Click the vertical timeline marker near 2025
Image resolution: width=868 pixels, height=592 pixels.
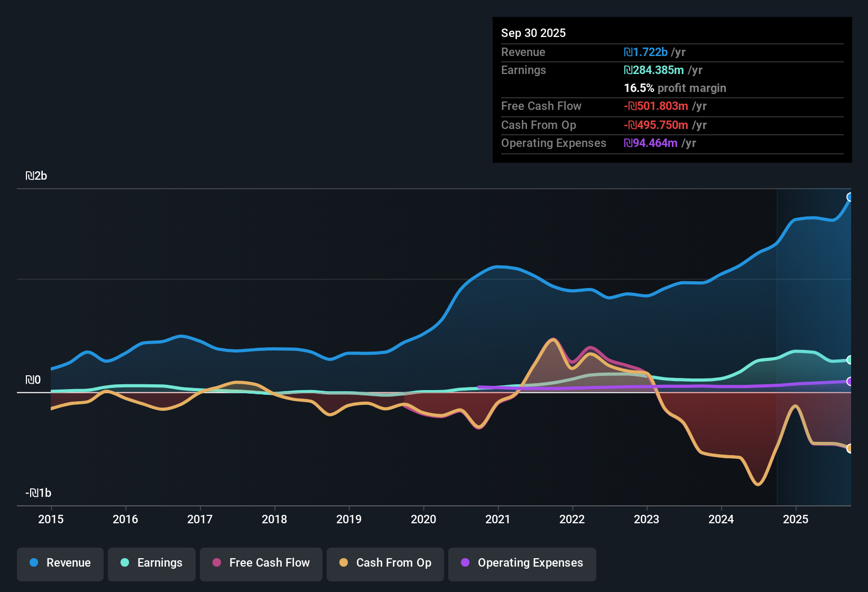click(777, 344)
